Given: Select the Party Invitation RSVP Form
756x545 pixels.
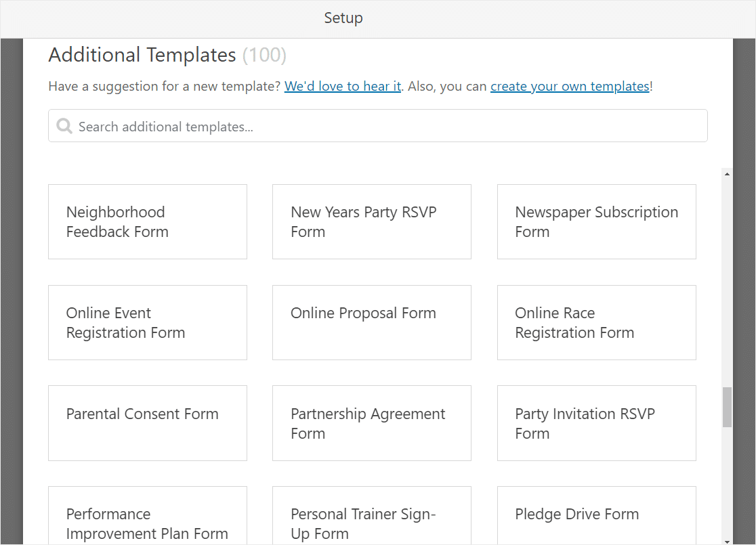Looking at the screenshot, I should click(x=596, y=423).
